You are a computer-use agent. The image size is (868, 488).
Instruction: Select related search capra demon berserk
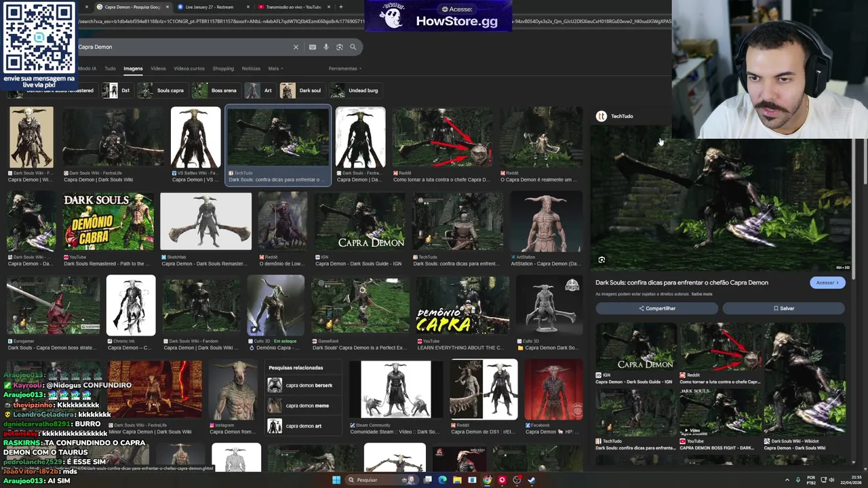pos(302,386)
